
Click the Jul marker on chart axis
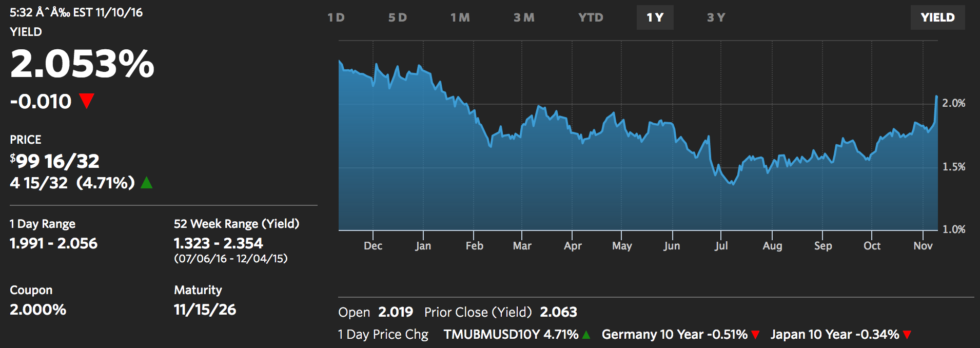[721, 246]
